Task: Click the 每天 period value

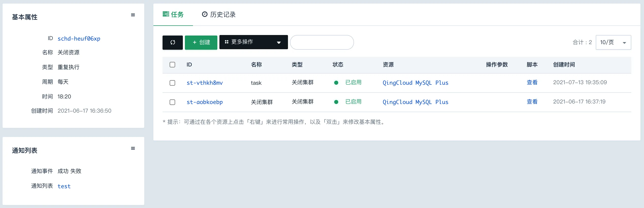Action: [63, 82]
